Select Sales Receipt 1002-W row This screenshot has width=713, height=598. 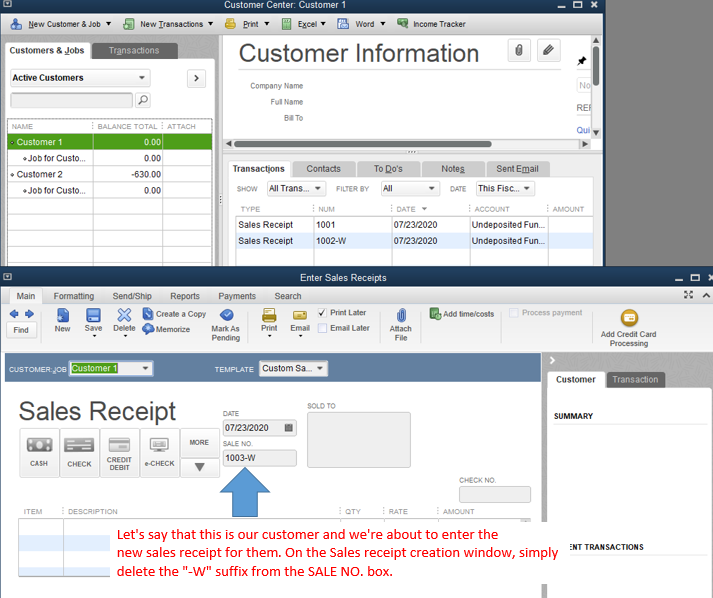[414, 241]
